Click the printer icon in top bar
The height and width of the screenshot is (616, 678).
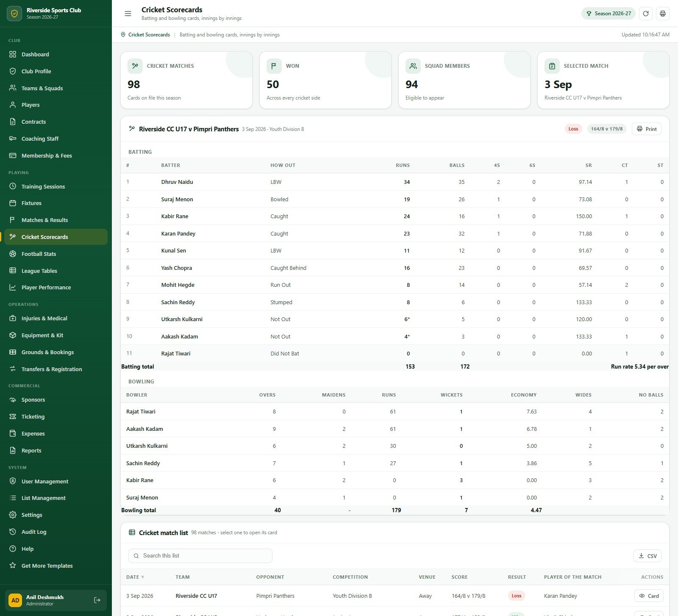pos(663,14)
